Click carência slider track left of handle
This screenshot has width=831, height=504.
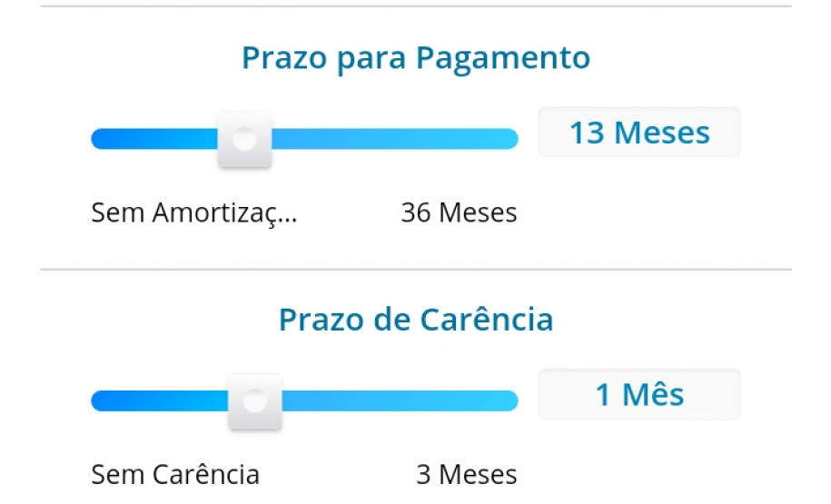coord(159,400)
